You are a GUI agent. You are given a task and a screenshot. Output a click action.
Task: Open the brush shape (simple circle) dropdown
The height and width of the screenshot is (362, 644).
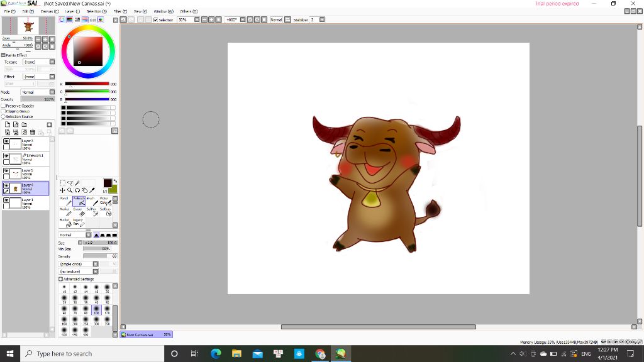79,264
